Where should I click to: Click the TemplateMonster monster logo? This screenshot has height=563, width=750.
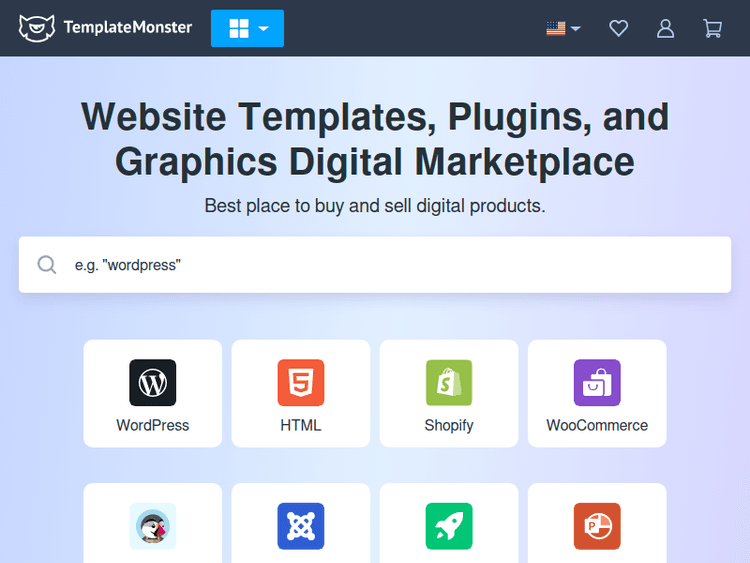tap(38, 27)
